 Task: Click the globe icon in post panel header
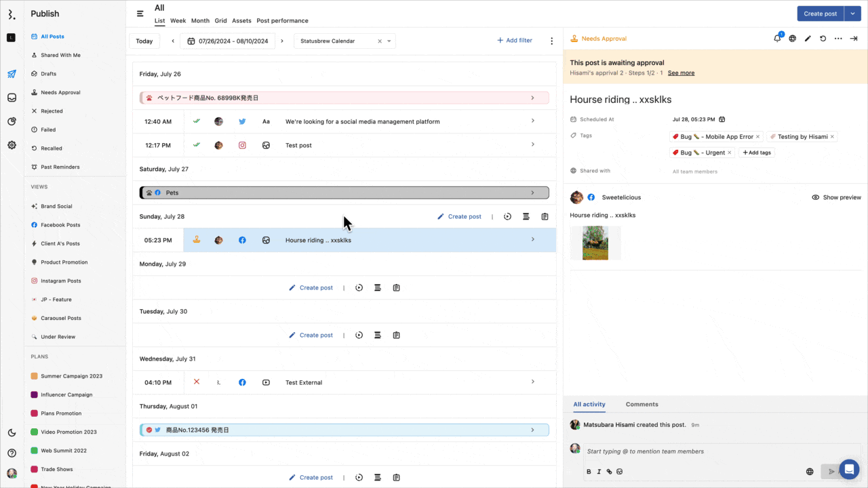(792, 39)
